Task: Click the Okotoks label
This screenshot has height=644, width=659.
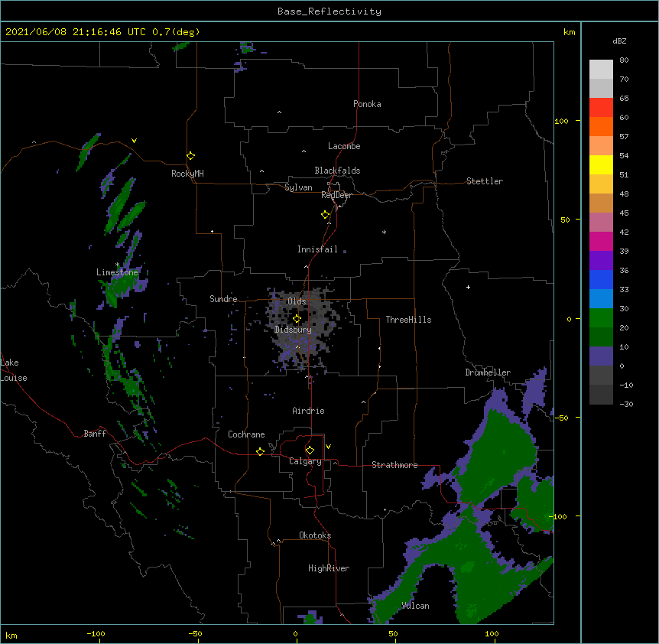Action: (315, 535)
